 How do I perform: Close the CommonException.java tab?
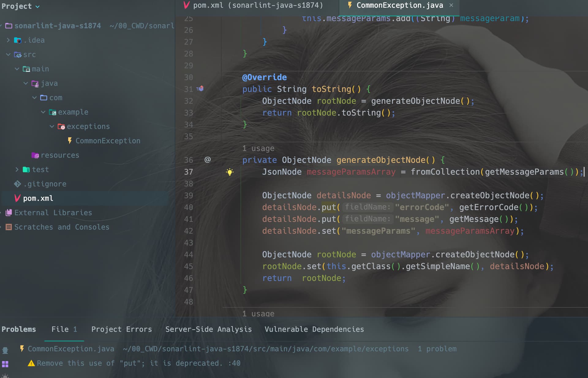click(451, 5)
